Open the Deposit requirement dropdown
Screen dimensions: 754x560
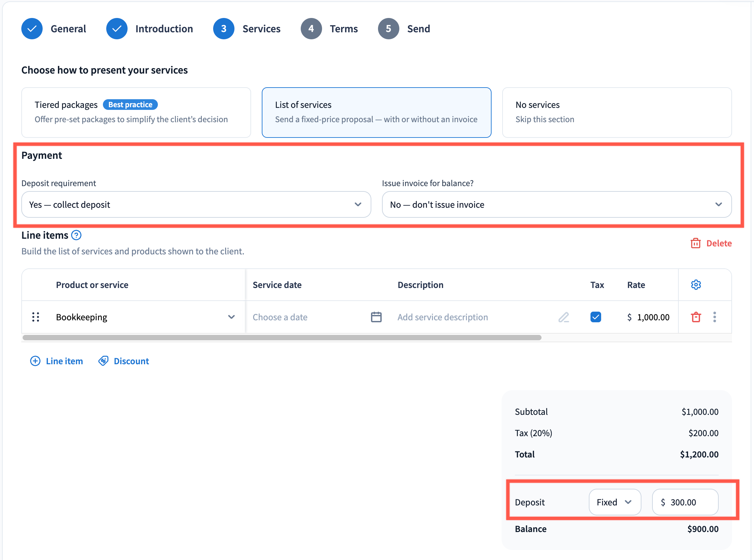[x=196, y=204]
